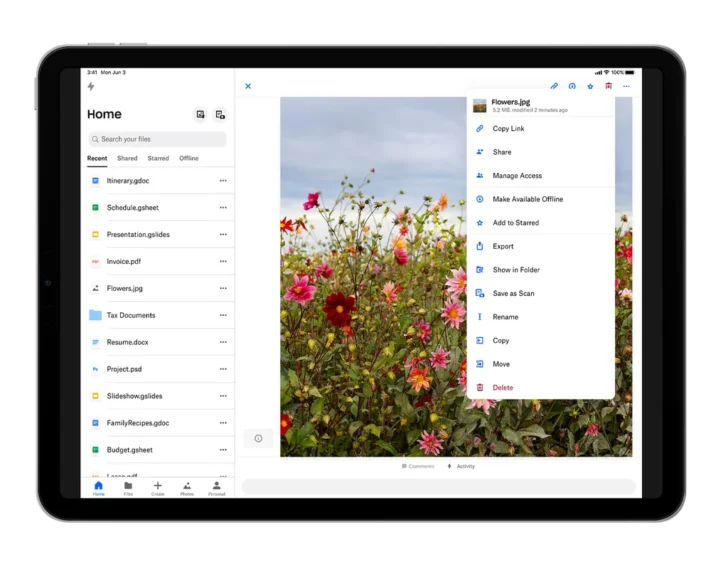The height and width of the screenshot is (569, 711).
Task: Tap the star icon in top toolbar
Action: (590, 86)
